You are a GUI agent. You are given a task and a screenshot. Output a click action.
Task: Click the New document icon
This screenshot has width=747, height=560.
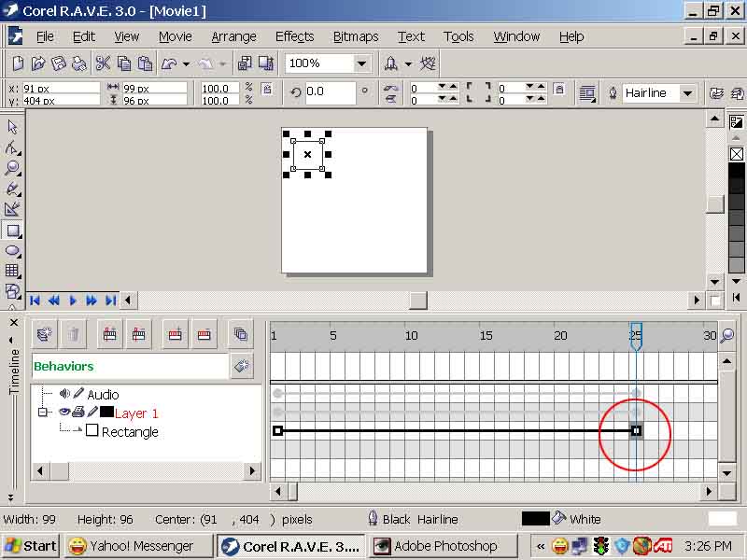point(18,63)
